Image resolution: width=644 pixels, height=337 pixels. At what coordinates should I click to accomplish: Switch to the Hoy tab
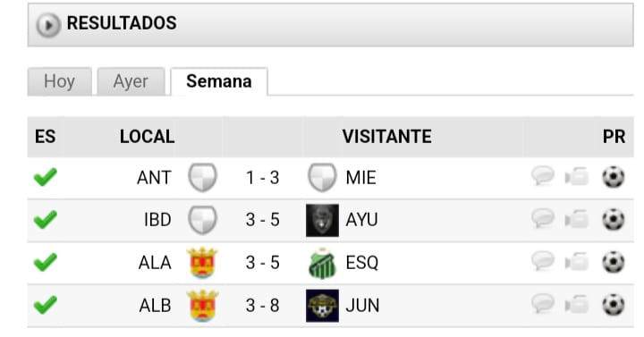(60, 81)
